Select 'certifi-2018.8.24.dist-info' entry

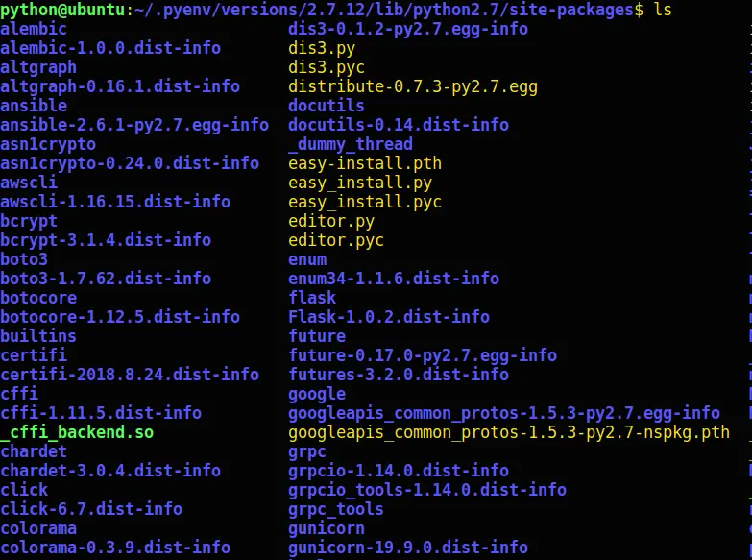point(130,375)
